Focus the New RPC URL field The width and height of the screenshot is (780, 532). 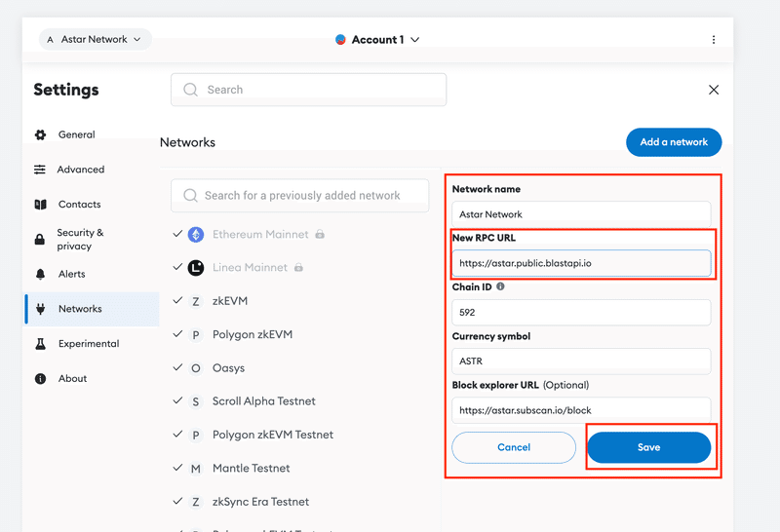click(x=581, y=263)
